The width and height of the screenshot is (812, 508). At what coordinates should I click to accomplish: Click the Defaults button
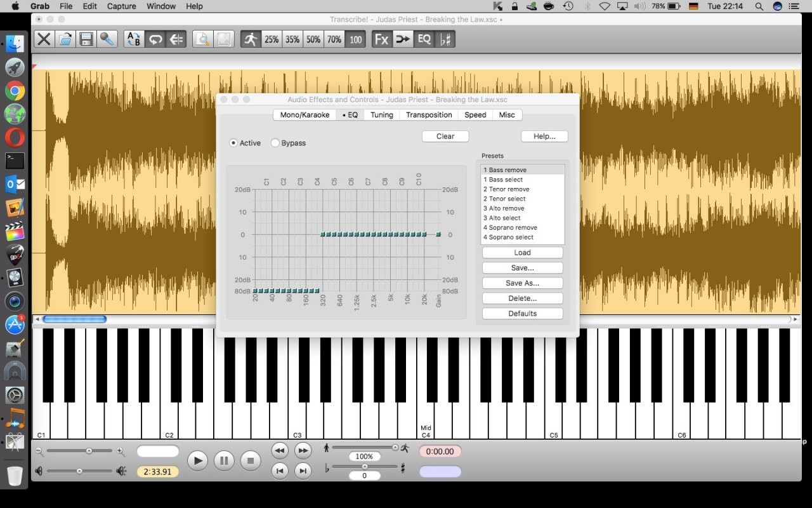click(523, 314)
